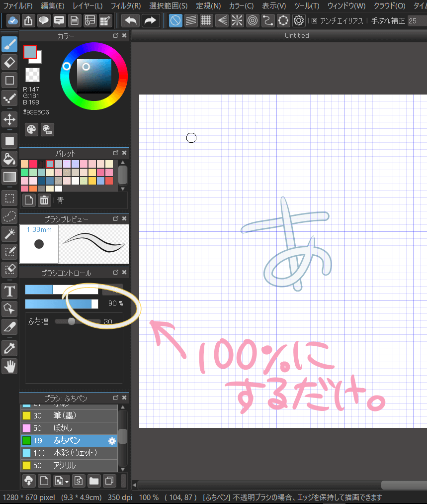This screenshot has width=427, height=504.
Task: Close the パレット panel
Action: coord(124,153)
